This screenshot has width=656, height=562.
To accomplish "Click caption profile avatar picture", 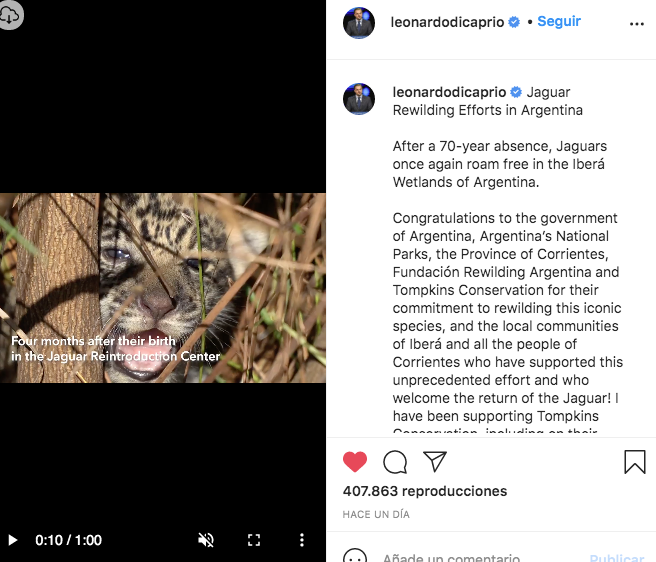I will (359, 99).
